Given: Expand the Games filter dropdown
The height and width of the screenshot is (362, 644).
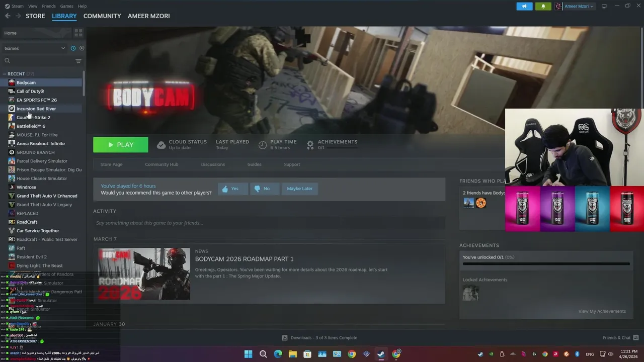Looking at the screenshot, I should pos(35,48).
